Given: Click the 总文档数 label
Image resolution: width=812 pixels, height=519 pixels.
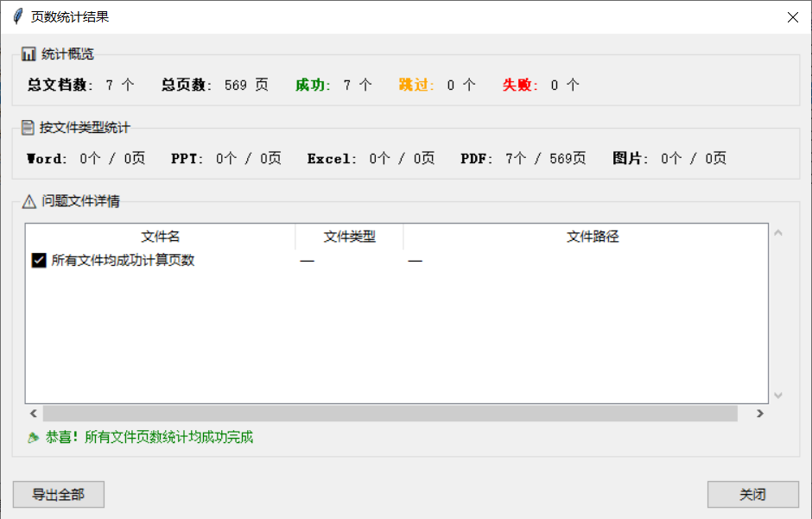Looking at the screenshot, I should [60, 85].
